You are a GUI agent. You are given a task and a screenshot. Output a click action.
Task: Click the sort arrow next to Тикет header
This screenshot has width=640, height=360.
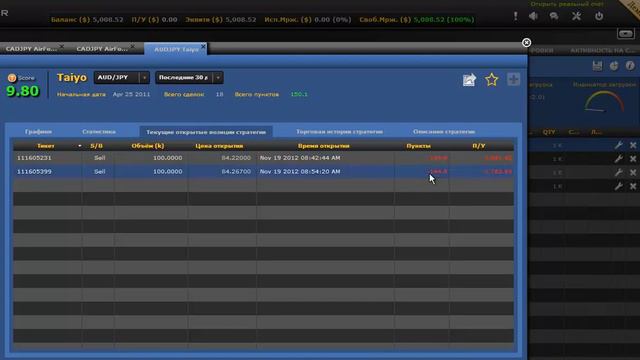coord(80,146)
